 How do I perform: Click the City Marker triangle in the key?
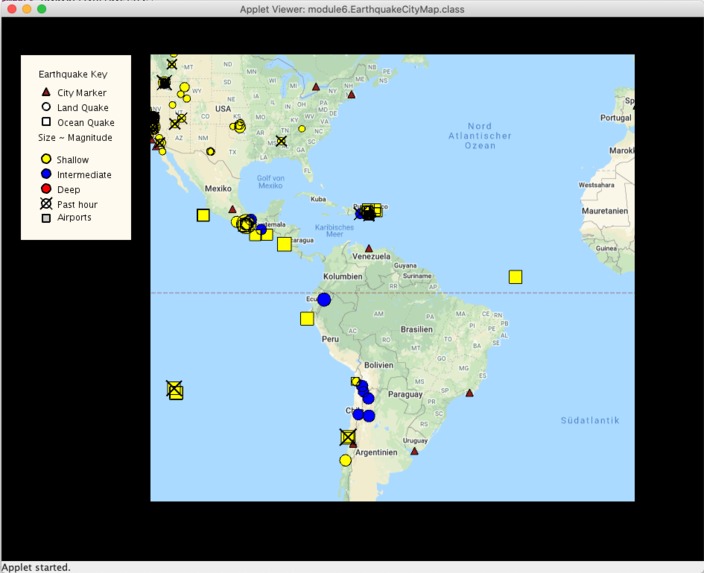tap(46, 92)
